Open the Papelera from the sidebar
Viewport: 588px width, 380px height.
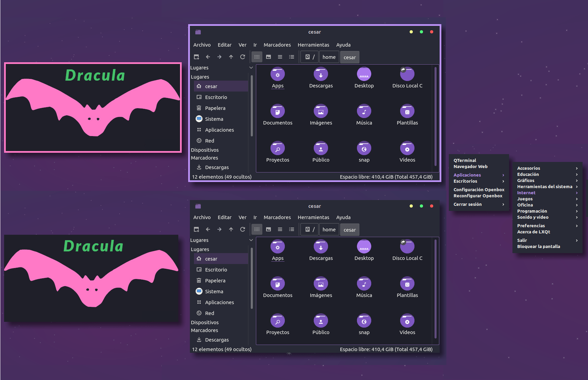pyautogui.click(x=215, y=108)
